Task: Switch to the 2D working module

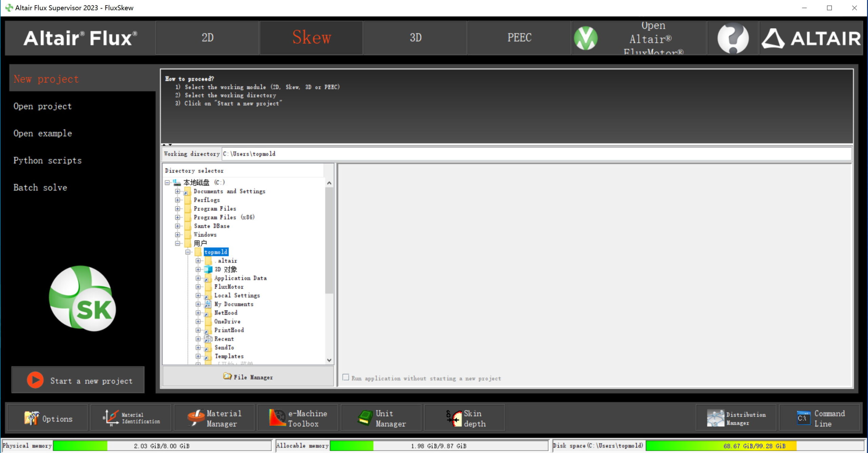Action: (x=207, y=37)
